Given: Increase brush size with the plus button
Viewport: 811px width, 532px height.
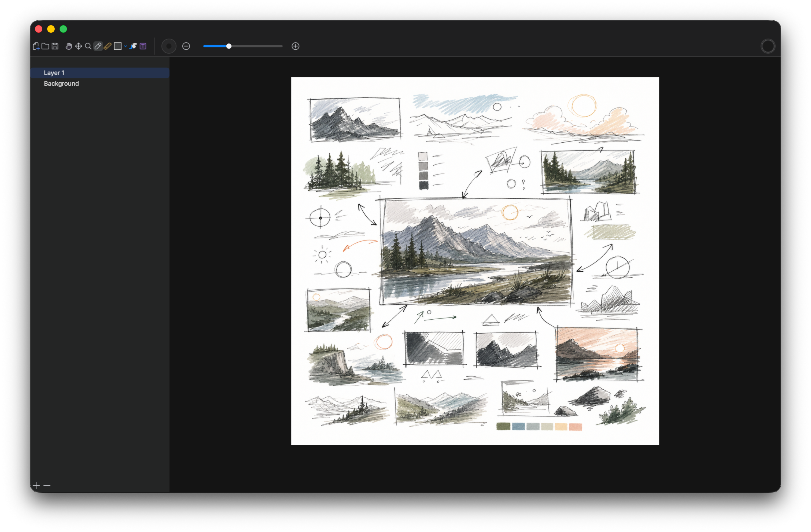Looking at the screenshot, I should (x=296, y=46).
